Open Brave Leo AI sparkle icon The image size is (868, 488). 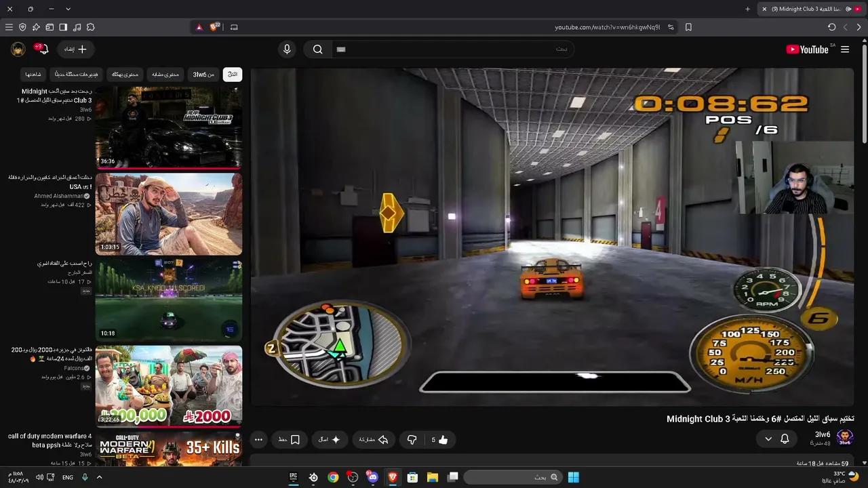(x=36, y=27)
